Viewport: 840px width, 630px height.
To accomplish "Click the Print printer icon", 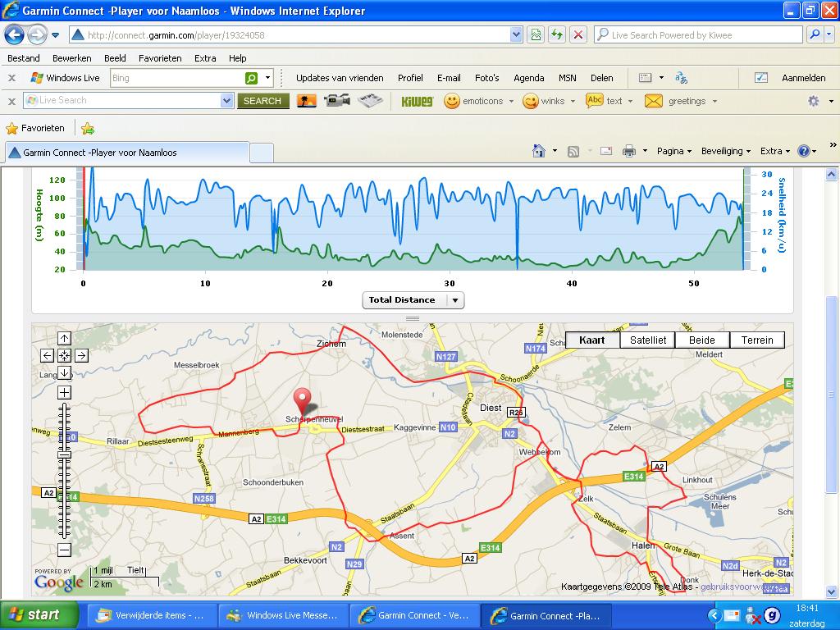I will coord(629,152).
